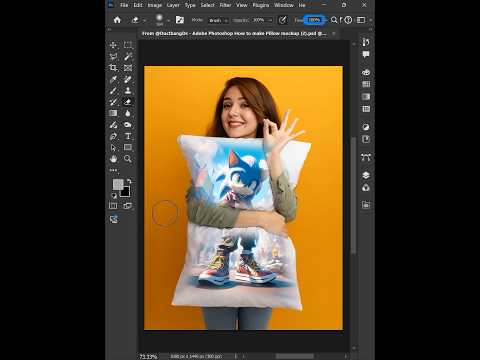Click the generative AI icon below toolbox
This screenshot has width=480, height=360.
coord(114,219)
